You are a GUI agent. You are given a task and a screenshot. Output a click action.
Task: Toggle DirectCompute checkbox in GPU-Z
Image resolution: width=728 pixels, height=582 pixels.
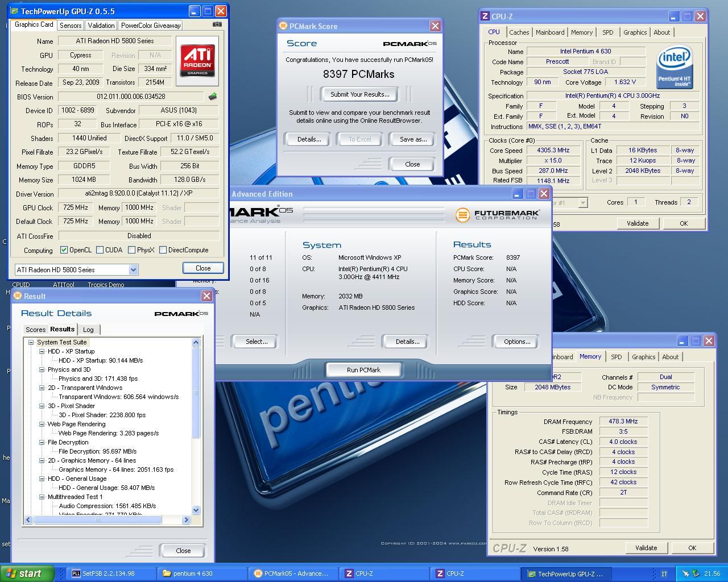(x=163, y=250)
